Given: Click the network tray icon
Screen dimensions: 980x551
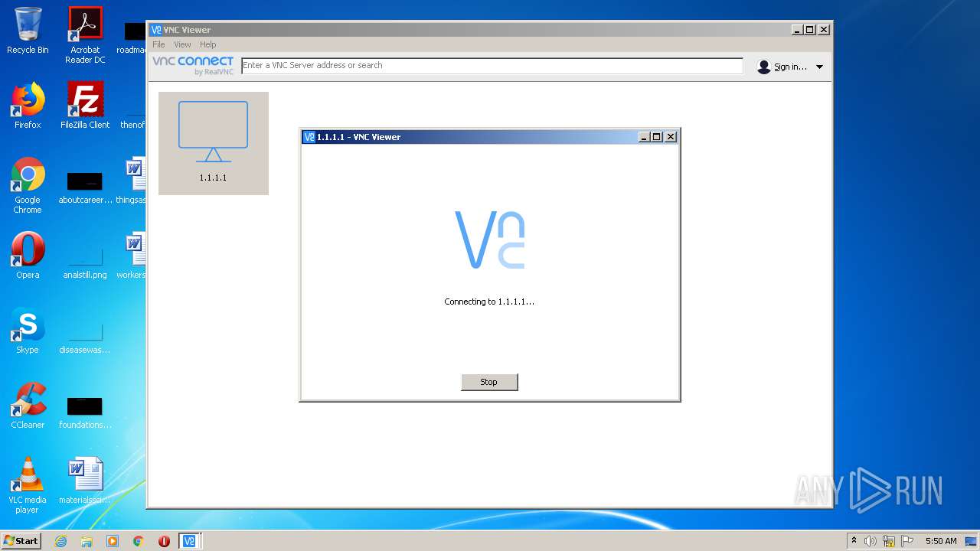Looking at the screenshot, I should pos(889,541).
